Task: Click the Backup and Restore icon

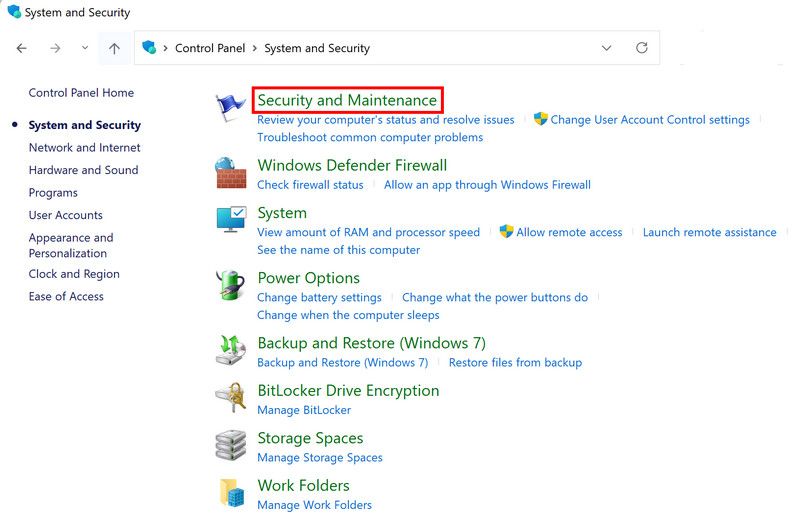Action: (x=231, y=350)
